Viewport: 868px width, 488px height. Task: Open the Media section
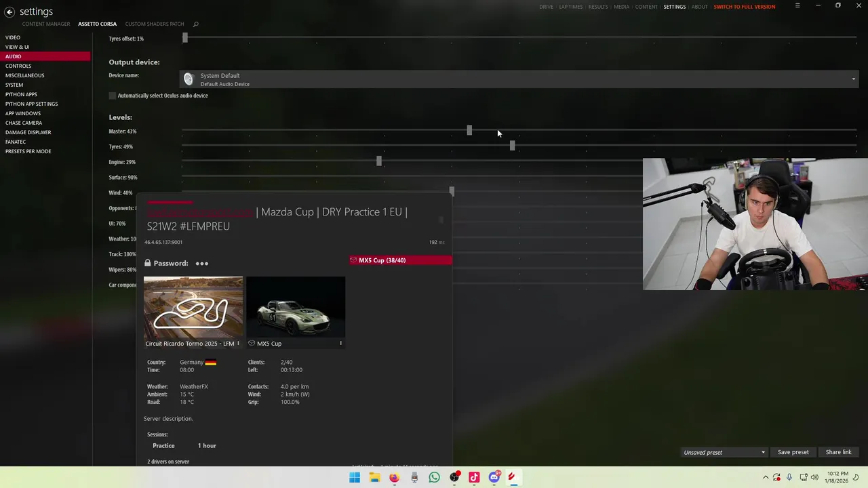(621, 7)
